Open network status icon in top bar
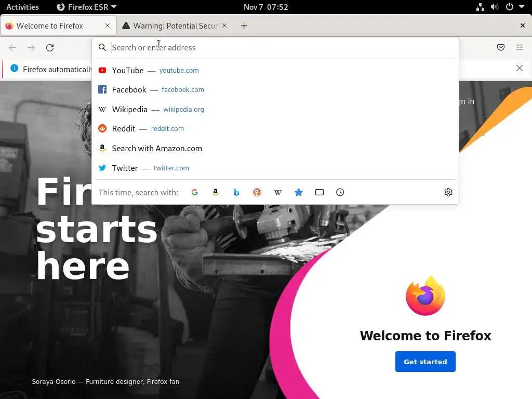Image resolution: width=532 pixels, height=399 pixels. point(480,7)
